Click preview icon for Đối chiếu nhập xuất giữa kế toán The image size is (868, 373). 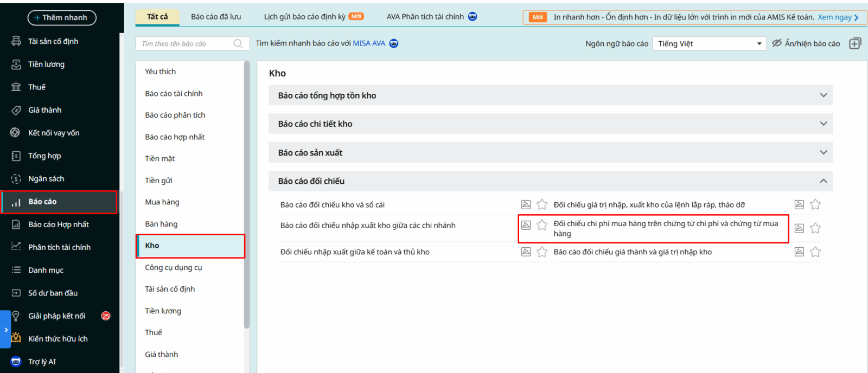(x=526, y=252)
